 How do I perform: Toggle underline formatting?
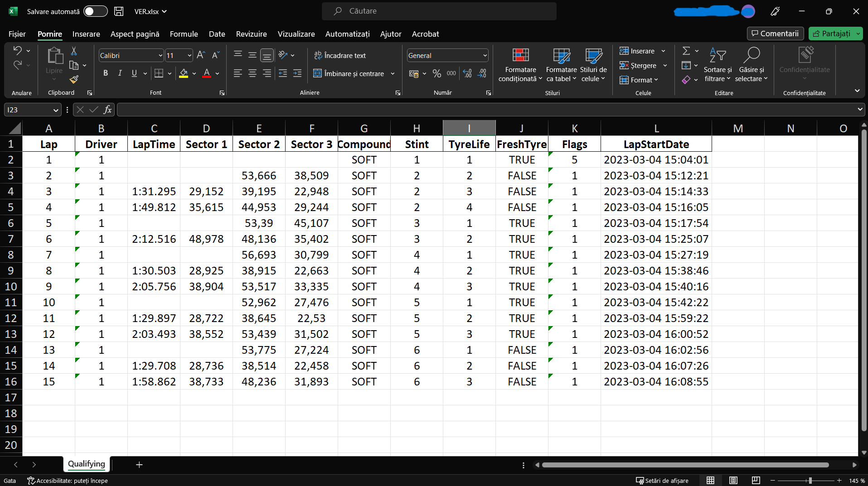tap(134, 73)
